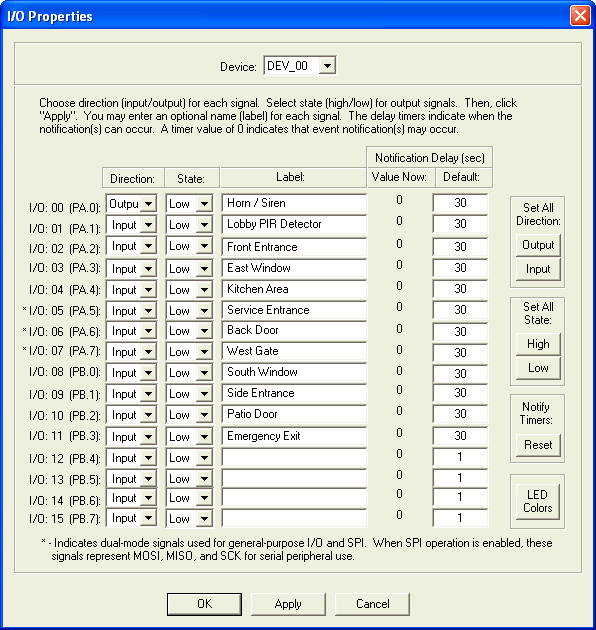The height and width of the screenshot is (630, 596).
Task: Set all states to High
Action: coord(538,344)
